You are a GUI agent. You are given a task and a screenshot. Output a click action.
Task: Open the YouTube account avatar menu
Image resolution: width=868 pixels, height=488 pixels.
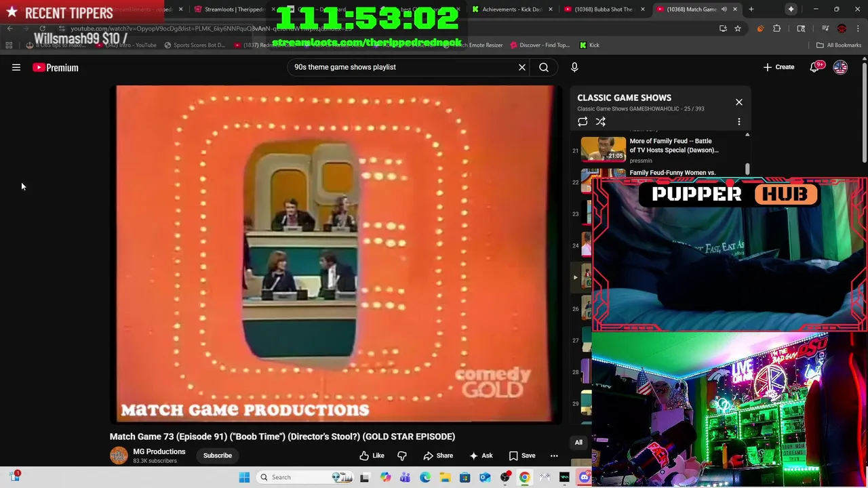[840, 67]
